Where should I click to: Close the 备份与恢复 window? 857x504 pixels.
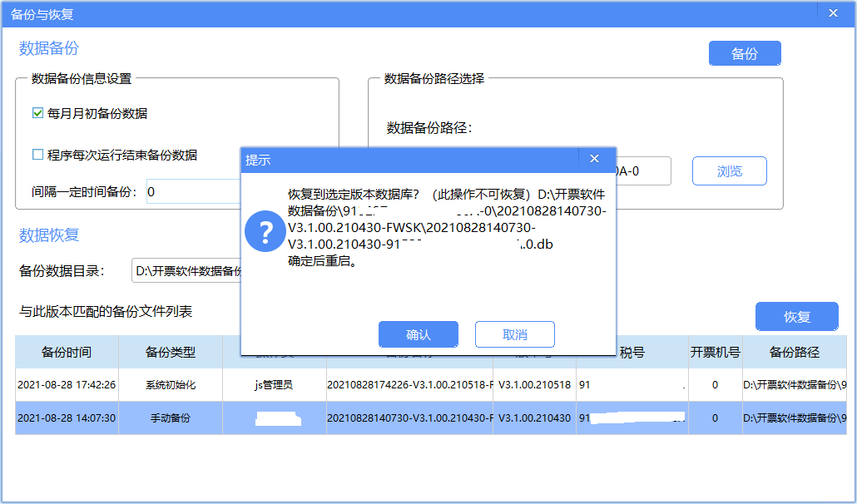(x=832, y=12)
